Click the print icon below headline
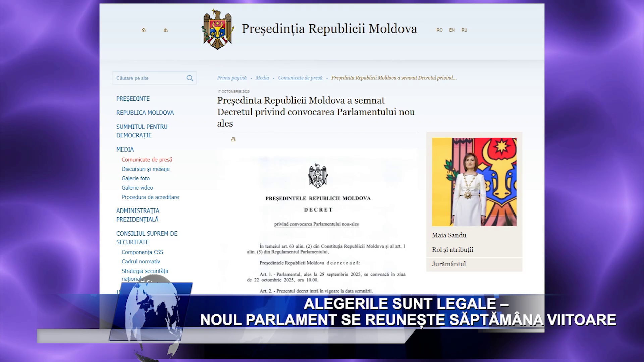Image resolution: width=644 pixels, height=362 pixels. pos(233,139)
